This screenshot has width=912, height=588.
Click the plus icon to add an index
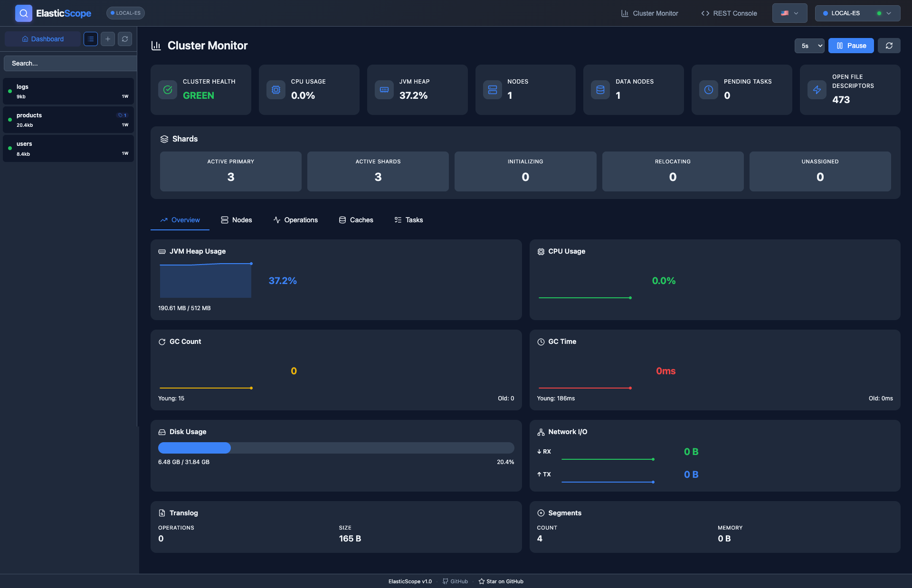pos(107,38)
